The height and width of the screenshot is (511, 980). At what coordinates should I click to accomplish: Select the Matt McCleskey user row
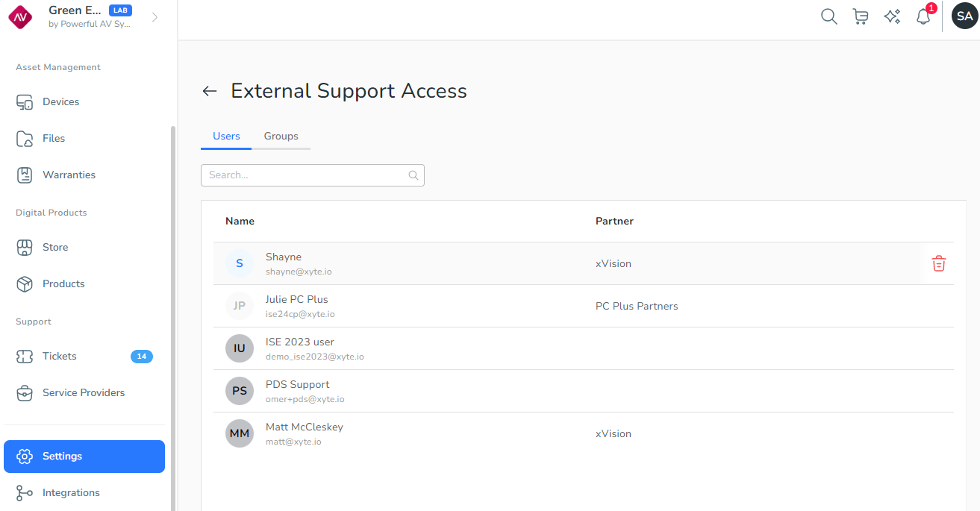click(448, 433)
